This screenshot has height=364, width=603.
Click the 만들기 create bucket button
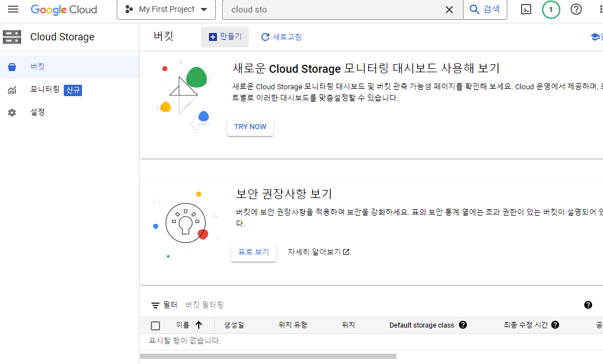coord(225,37)
